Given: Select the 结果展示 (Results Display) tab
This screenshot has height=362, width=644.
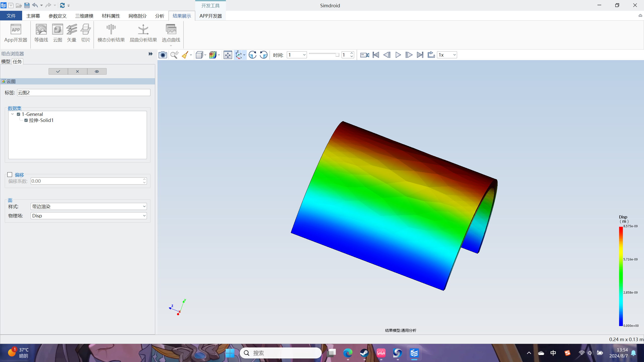Looking at the screenshot, I should [182, 16].
